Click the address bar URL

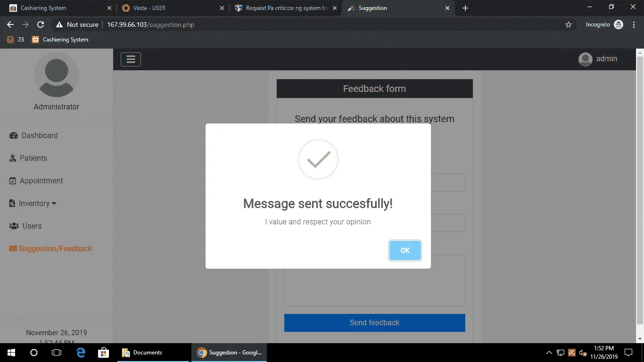click(150, 25)
